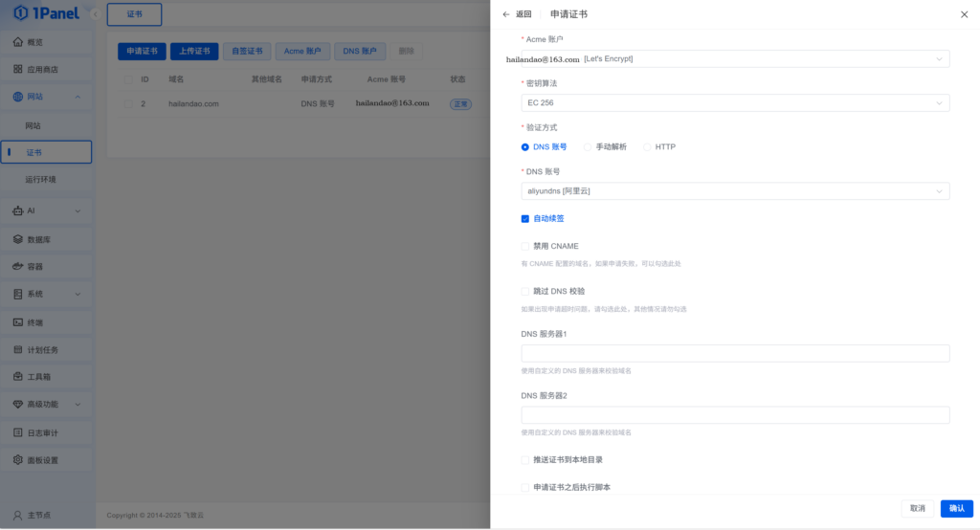The width and height of the screenshot is (980, 530).
Task: Select the HTTP verification radio
Action: click(x=647, y=147)
